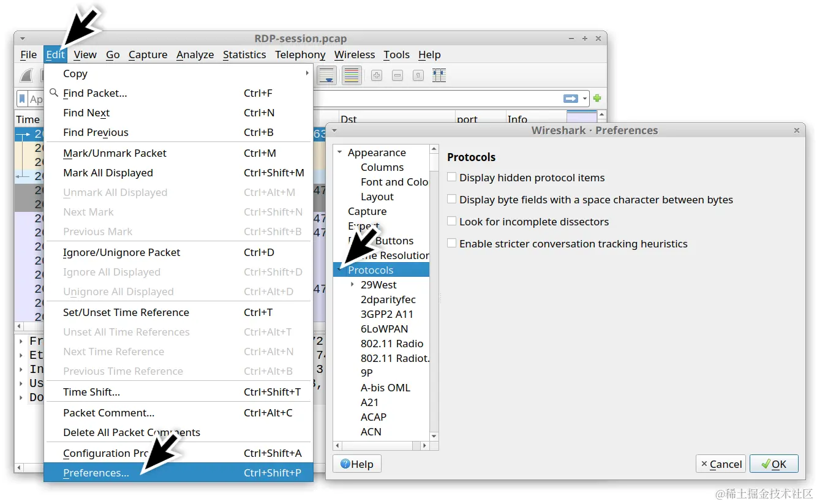Viewport: 817px width, 504px height.
Task: Select Font and Colors tree item
Action: coord(394,182)
